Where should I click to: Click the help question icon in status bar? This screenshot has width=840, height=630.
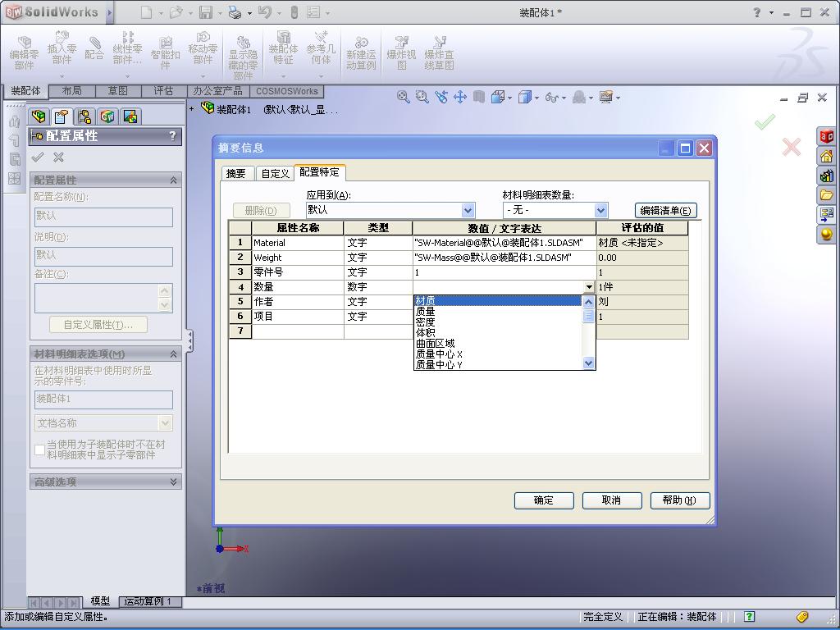coord(750,617)
